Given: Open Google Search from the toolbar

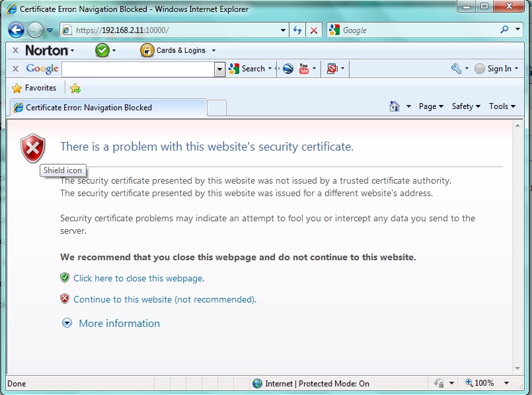Looking at the screenshot, I should (x=250, y=68).
